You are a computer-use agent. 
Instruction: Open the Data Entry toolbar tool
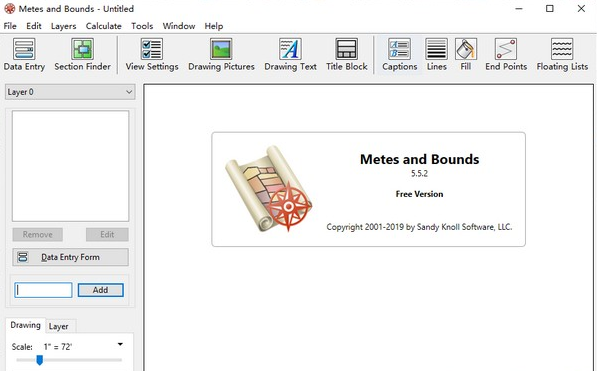(x=24, y=54)
